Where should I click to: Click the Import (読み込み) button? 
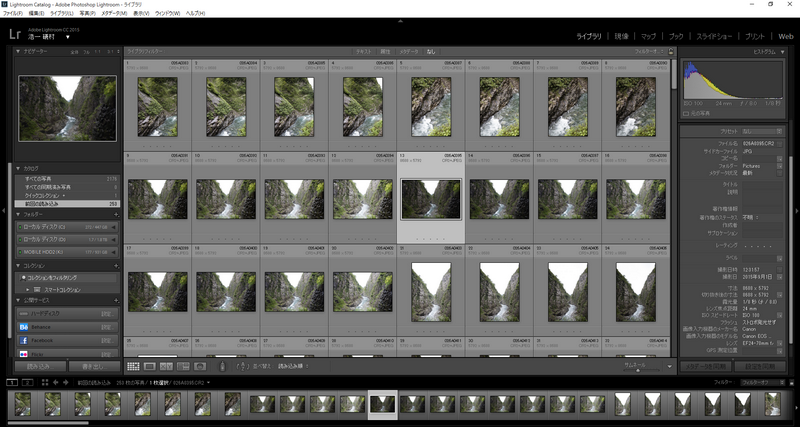click(x=40, y=366)
